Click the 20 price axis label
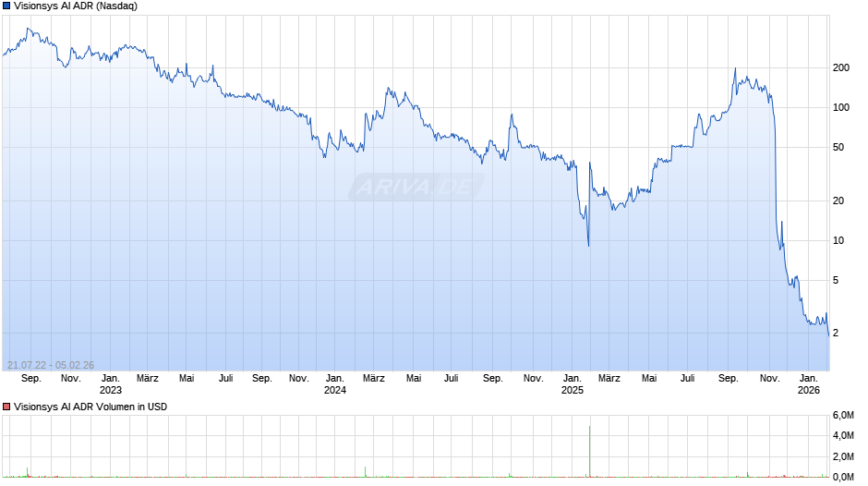This screenshot has width=868, height=486. (838, 200)
